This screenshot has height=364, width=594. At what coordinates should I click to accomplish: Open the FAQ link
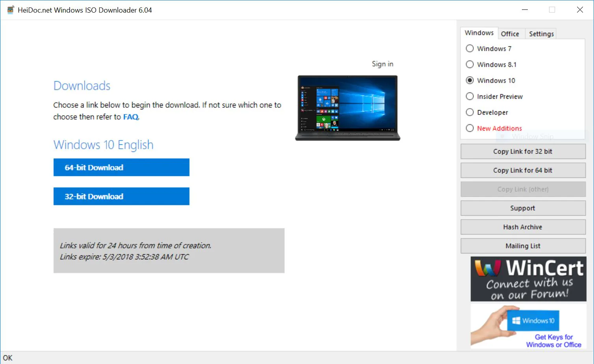point(131,117)
